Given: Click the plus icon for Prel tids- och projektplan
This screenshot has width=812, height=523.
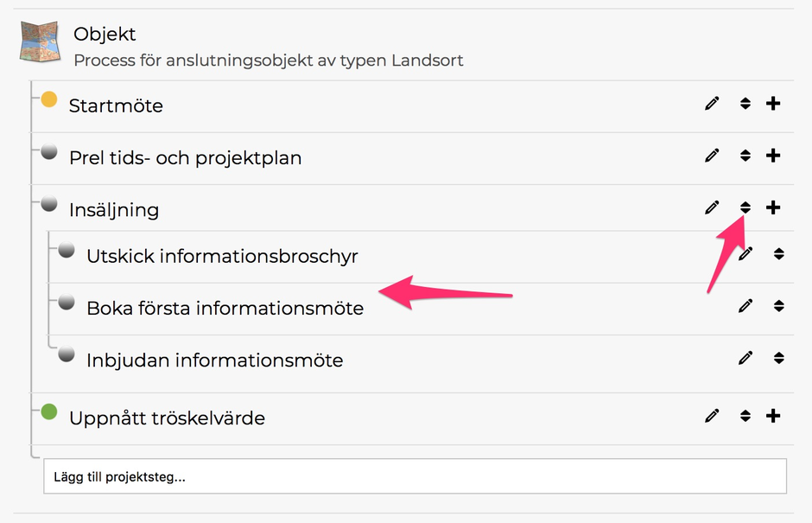Looking at the screenshot, I should [773, 156].
